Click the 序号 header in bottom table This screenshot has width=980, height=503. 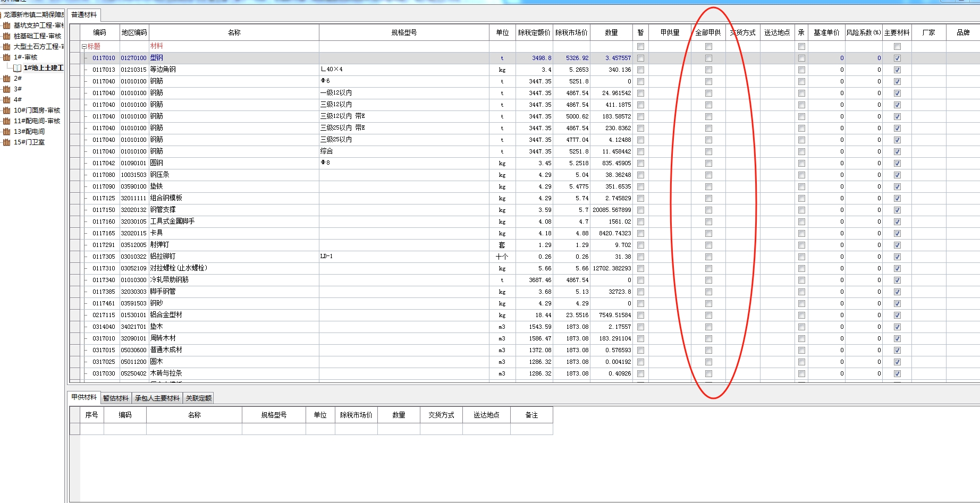point(92,415)
